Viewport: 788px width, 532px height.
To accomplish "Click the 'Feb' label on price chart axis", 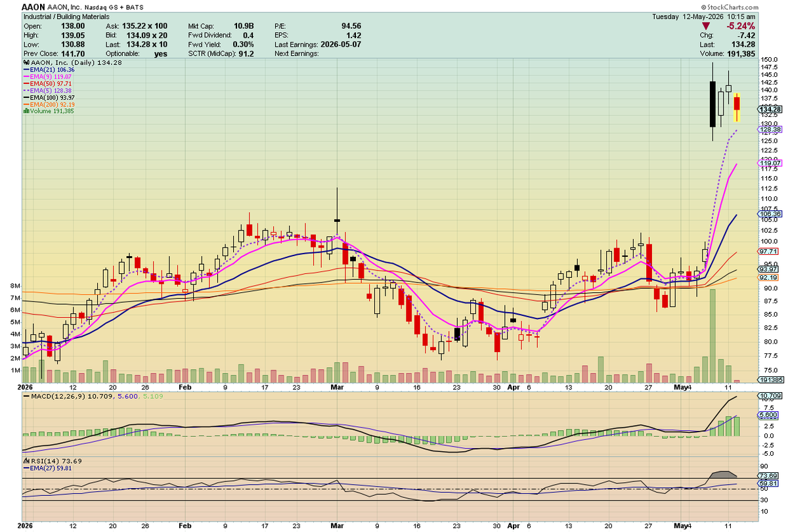I will coord(185,388).
